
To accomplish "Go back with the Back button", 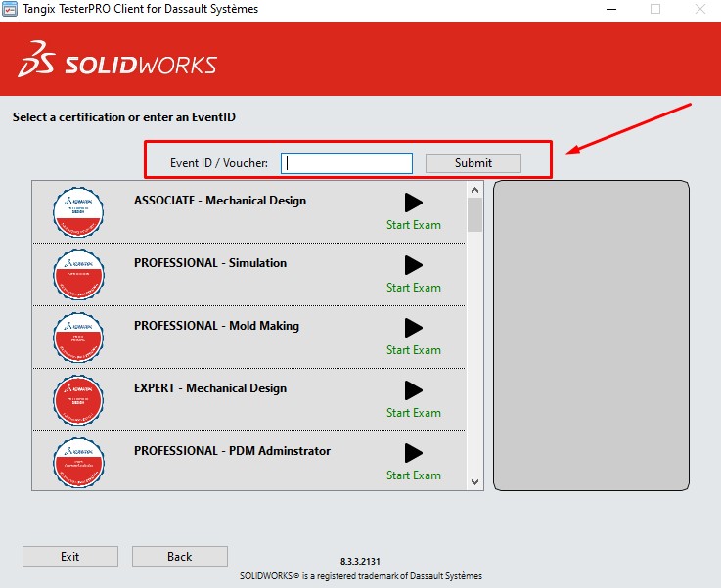I will pos(180,557).
